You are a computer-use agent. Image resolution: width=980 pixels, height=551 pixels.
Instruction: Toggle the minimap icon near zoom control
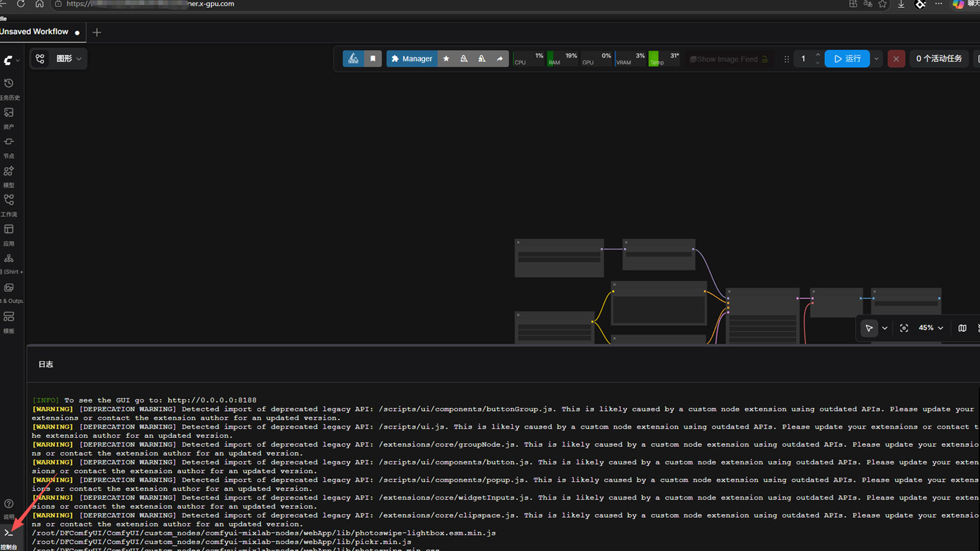pyautogui.click(x=962, y=328)
